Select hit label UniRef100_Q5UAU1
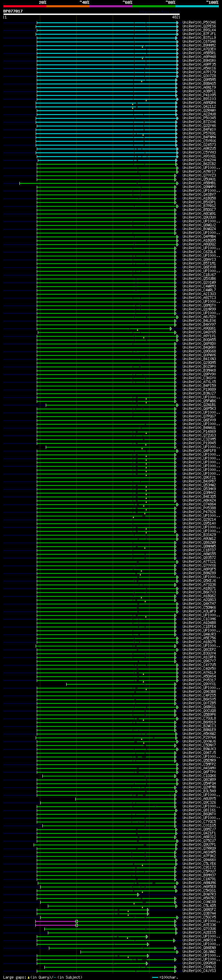This screenshot has width=222, height=980. coord(199,179)
